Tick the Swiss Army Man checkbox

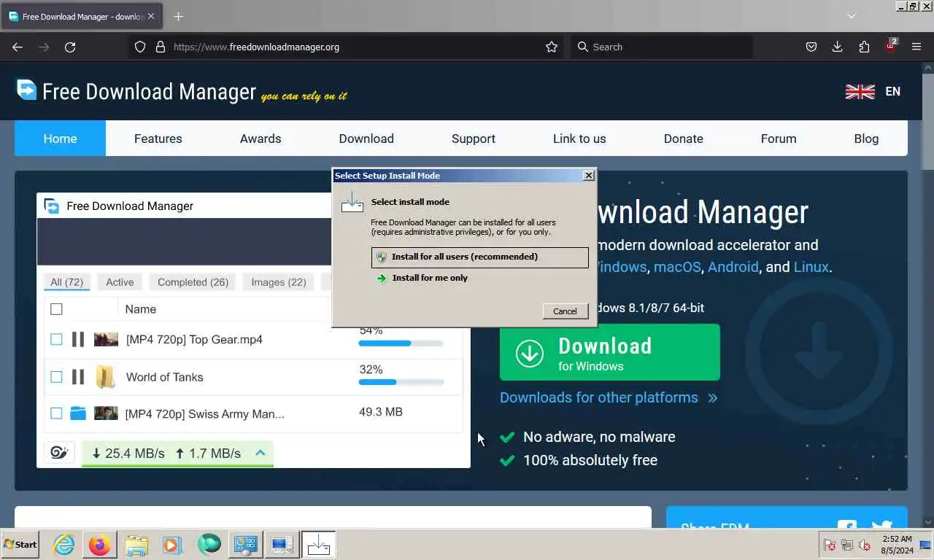tap(56, 413)
